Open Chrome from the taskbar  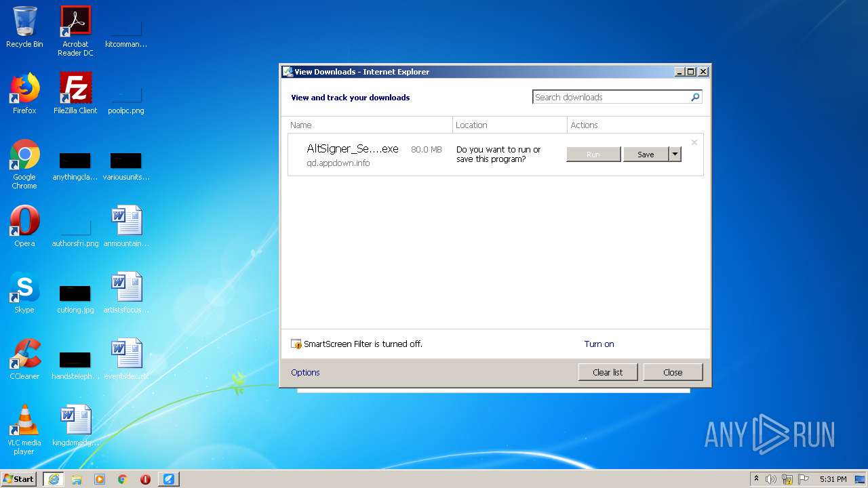(123, 479)
